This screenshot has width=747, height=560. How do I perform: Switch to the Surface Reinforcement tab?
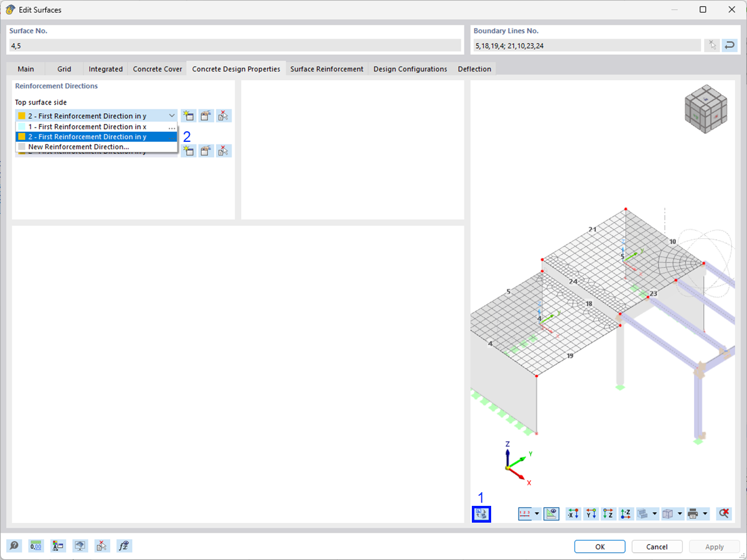pyautogui.click(x=326, y=69)
